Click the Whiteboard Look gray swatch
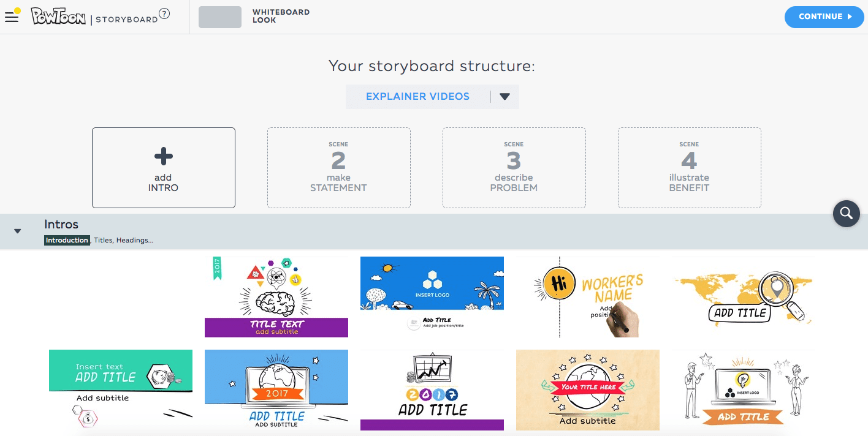Screen dimensions: 868x436 [x=219, y=17]
